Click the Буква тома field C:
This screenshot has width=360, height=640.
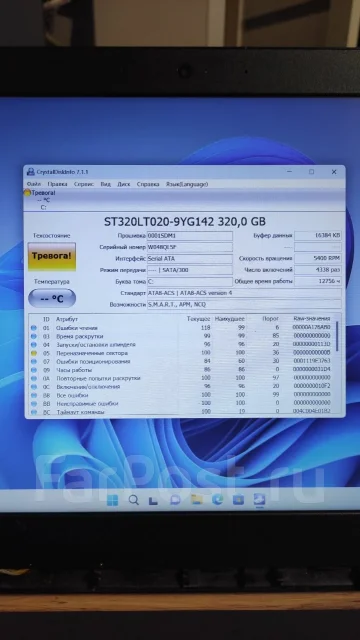pyautogui.click(x=190, y=282)
